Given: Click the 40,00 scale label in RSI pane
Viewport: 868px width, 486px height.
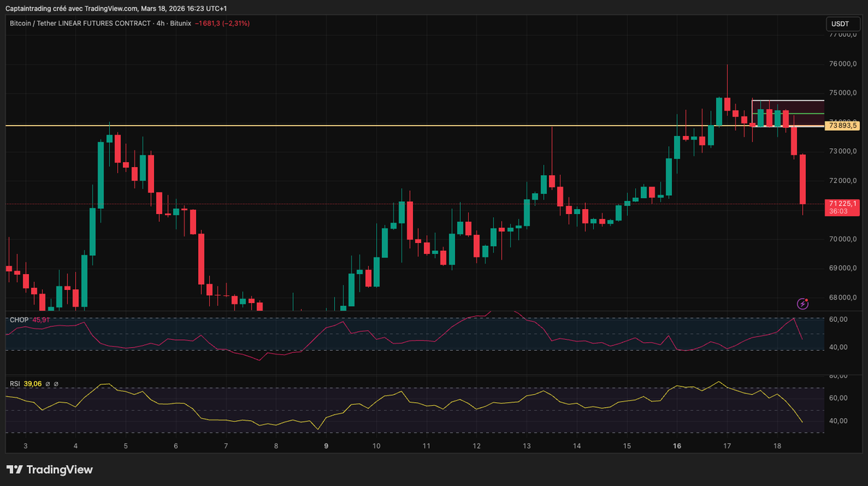Looking at the screenshot, I should pos(838,421).
